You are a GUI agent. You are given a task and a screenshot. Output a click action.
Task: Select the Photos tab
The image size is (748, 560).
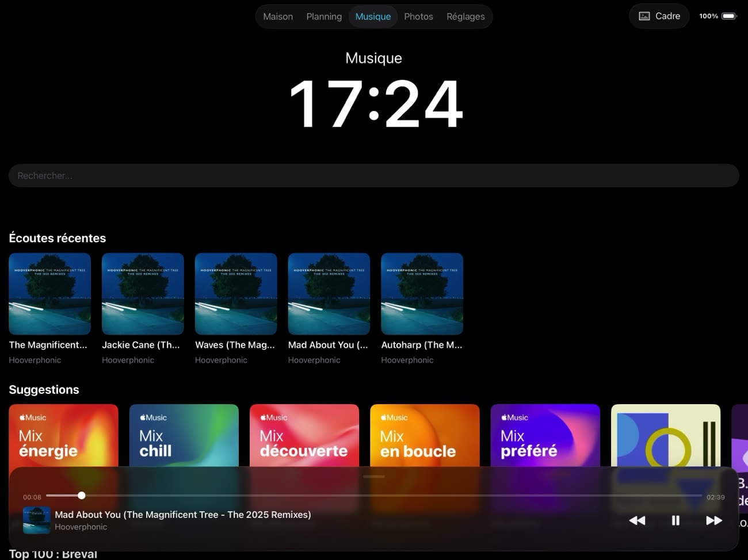tap(418, 17)
